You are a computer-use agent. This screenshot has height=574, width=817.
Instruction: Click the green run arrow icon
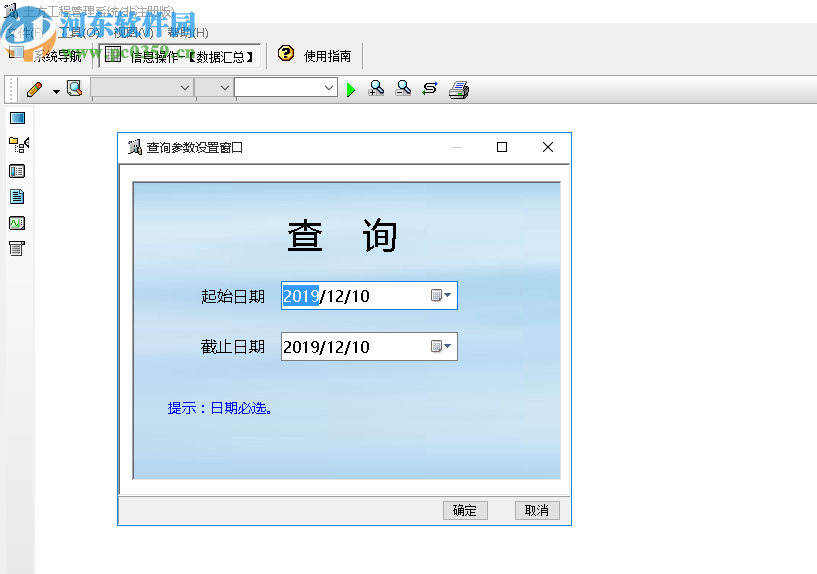point(351,90)
